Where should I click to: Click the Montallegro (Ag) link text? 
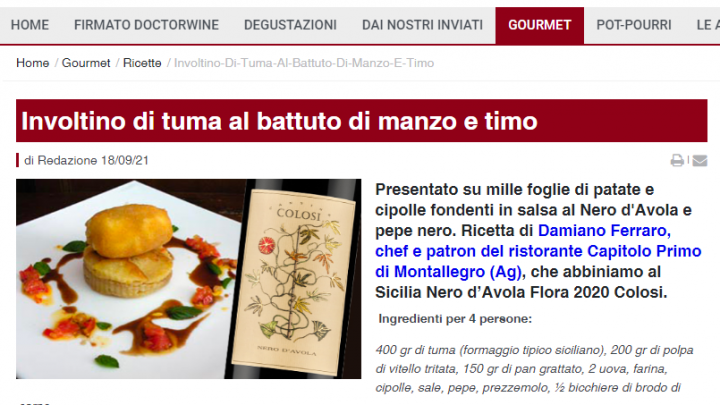point(457,271)
